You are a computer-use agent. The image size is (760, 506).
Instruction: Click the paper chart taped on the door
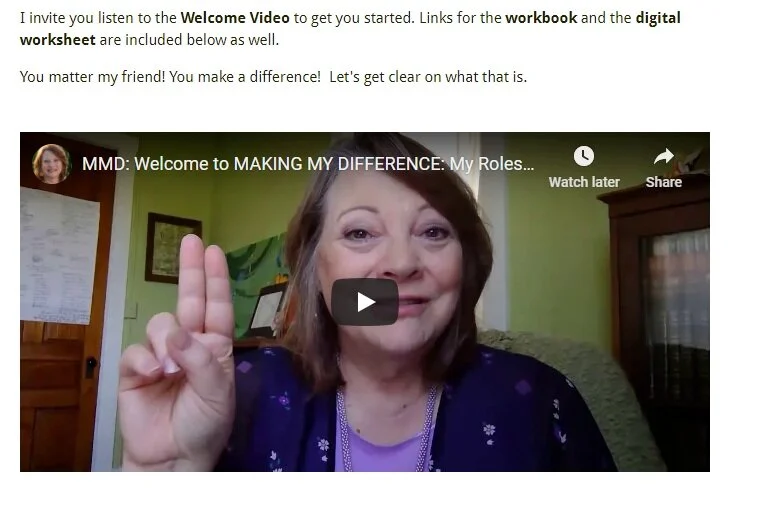[60, 255]
